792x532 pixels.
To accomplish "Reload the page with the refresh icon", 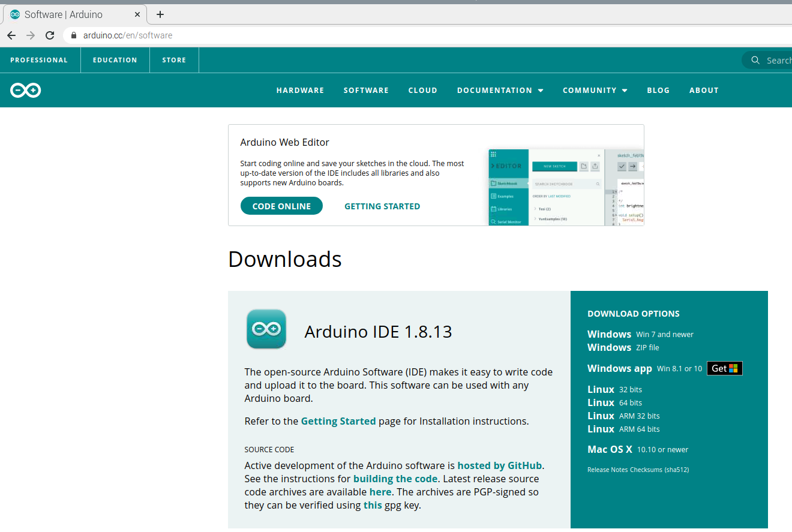I will click(50, 35).
